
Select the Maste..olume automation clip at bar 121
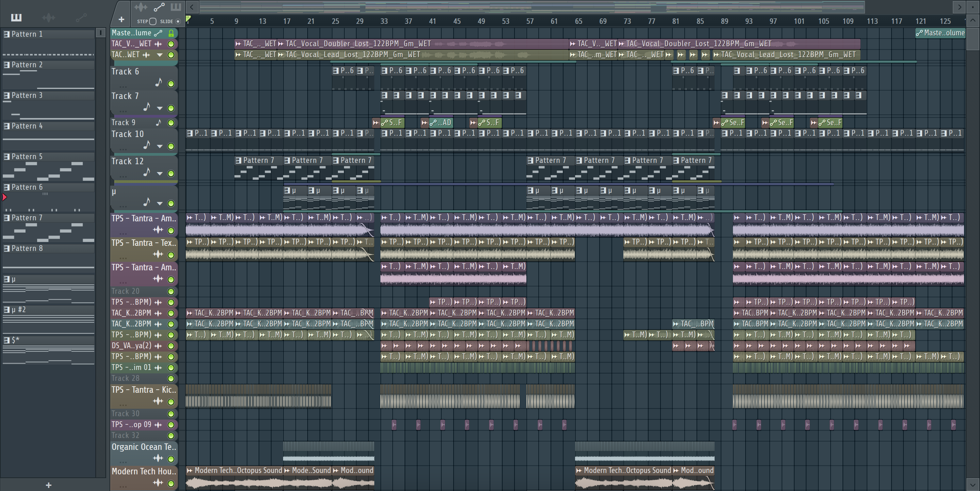940,33
